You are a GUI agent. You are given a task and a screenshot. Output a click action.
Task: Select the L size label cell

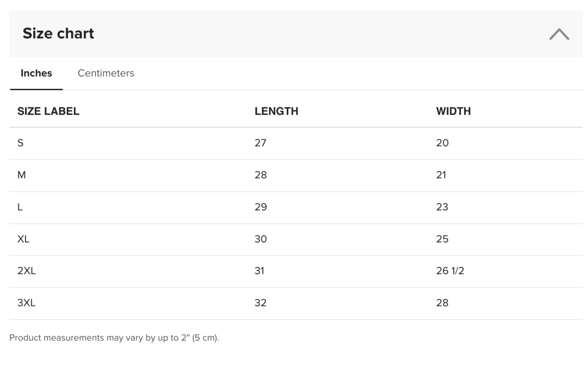click(x=20, y=207)
